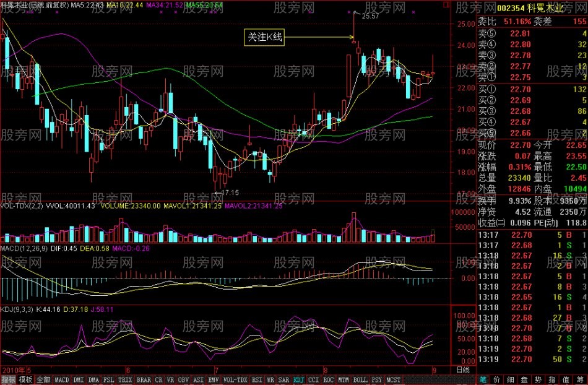Switch to the 指标 tab

[x=9, y=380]
